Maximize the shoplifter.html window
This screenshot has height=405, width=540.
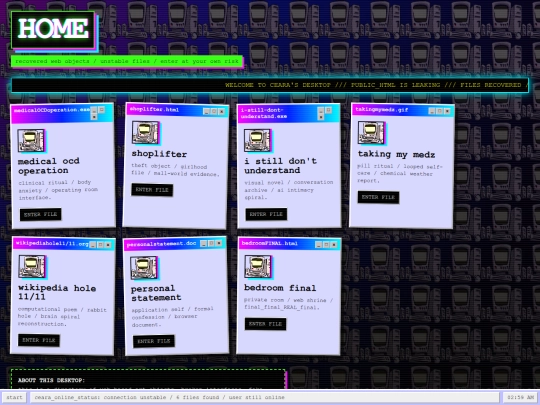[x=214, y=111]
